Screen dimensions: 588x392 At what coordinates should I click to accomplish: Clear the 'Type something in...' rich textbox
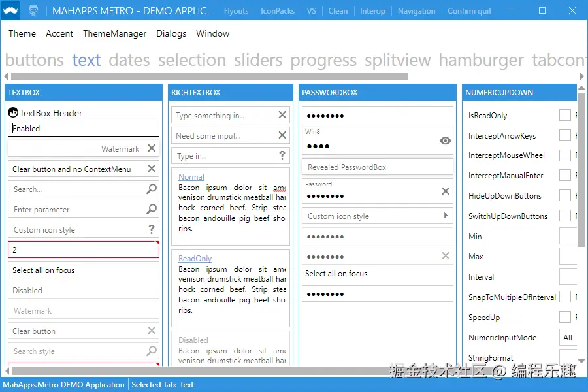point(282,115)
